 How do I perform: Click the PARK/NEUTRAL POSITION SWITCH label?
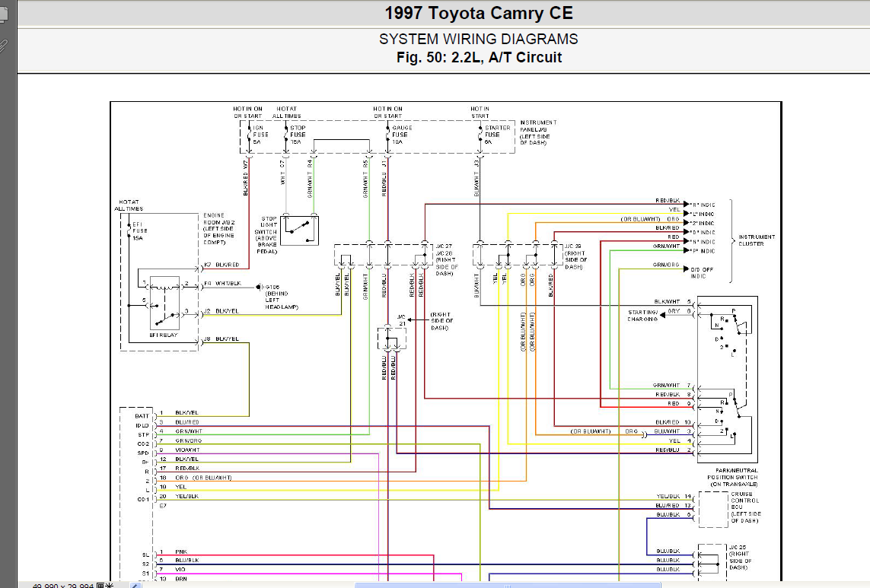(x=732, y=477)
